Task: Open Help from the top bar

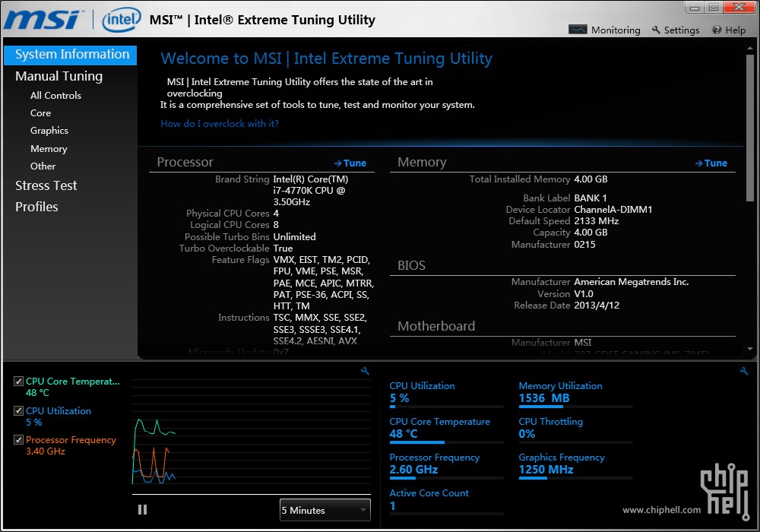Action: click(x=735, y=30)
